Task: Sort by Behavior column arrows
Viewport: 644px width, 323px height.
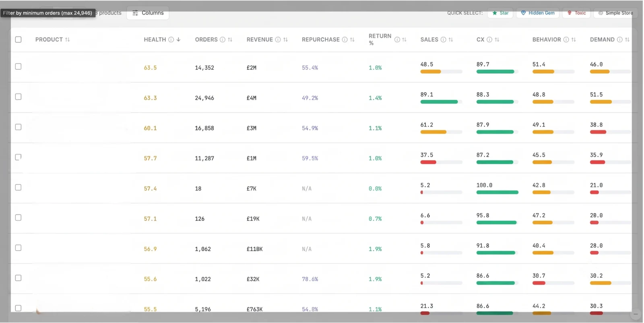Action: click(574, 39)
